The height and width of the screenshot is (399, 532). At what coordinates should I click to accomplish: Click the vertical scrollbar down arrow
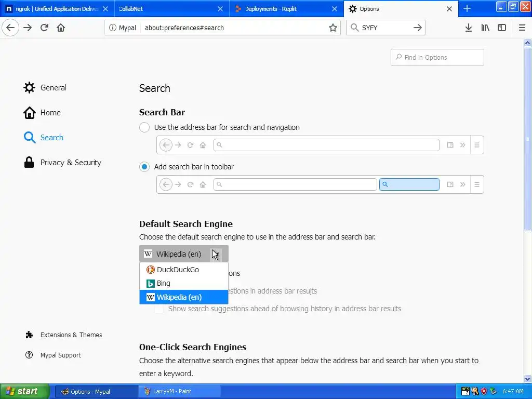[527, 379]
